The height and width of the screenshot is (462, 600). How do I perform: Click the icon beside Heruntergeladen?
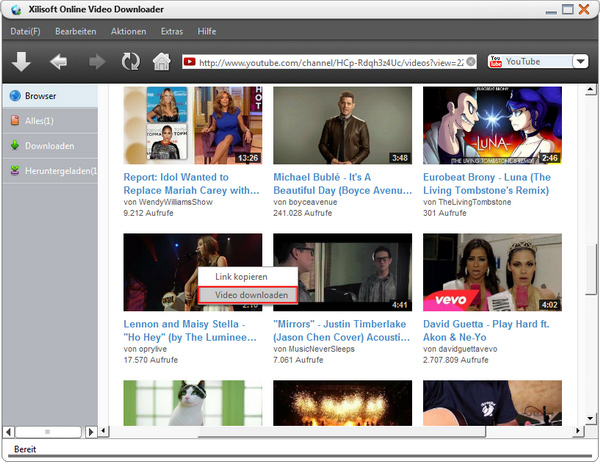(15, 170)
